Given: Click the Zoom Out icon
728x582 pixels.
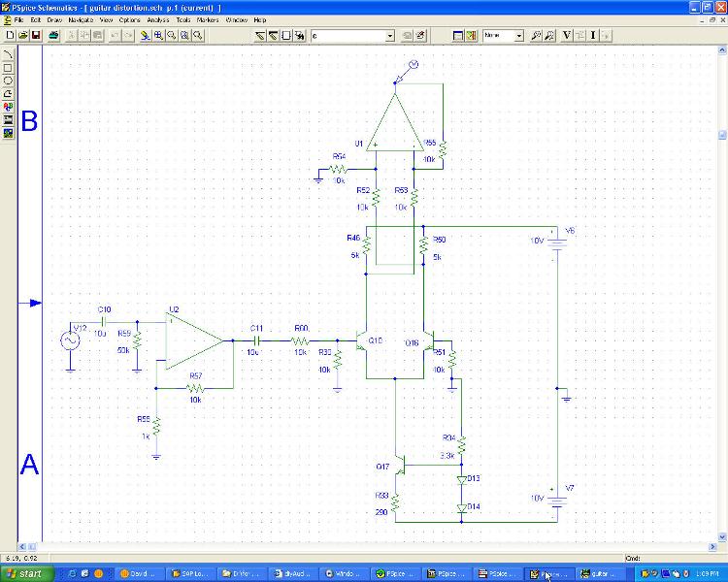Looking at the screenshot, I should click(172, 35).
